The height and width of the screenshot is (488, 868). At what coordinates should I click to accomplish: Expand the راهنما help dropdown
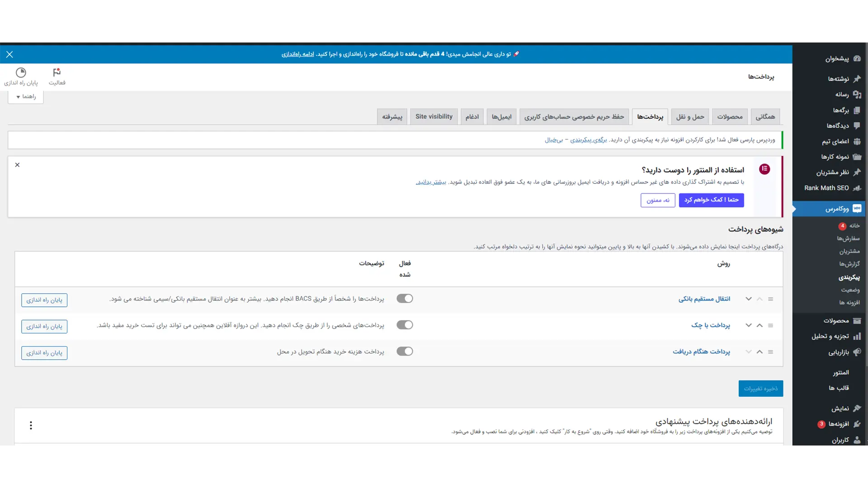pos(26,97)
